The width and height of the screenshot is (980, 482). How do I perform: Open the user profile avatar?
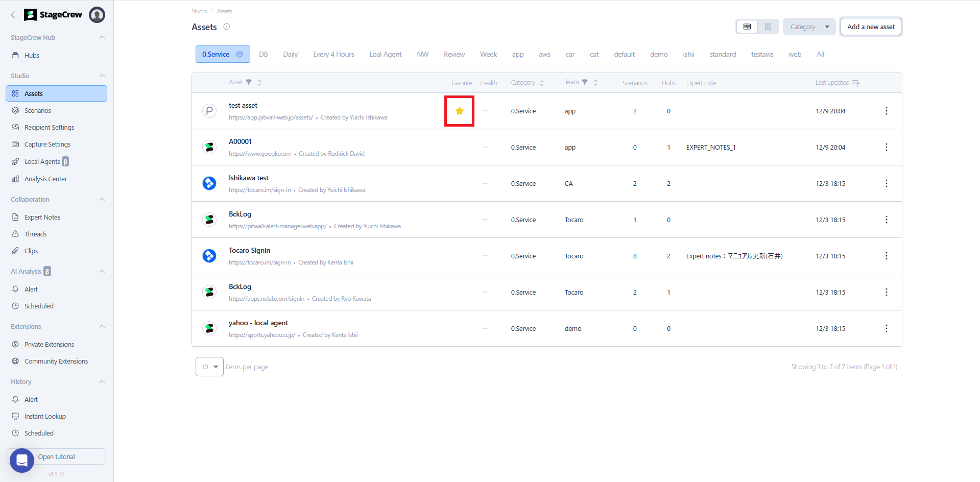click(97, 15)
